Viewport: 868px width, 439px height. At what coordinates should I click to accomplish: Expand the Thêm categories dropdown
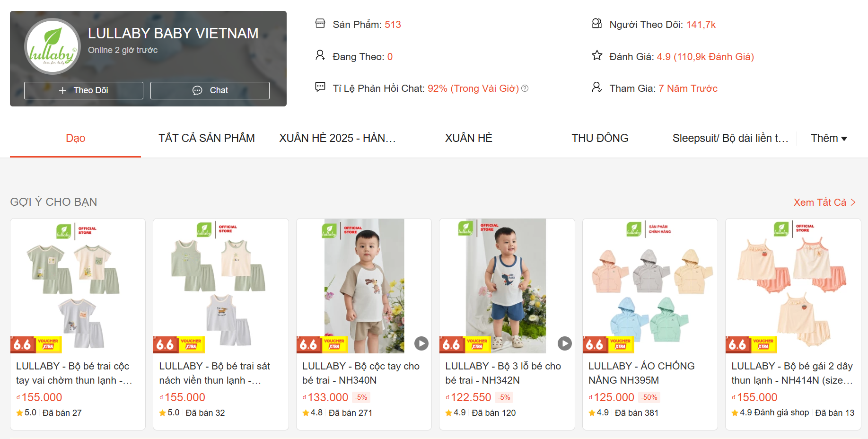829,138
